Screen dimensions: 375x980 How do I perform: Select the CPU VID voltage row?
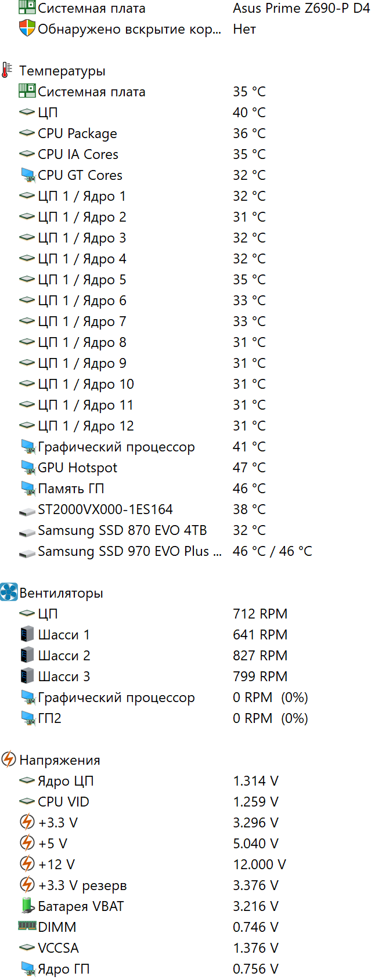pos(63,802)
